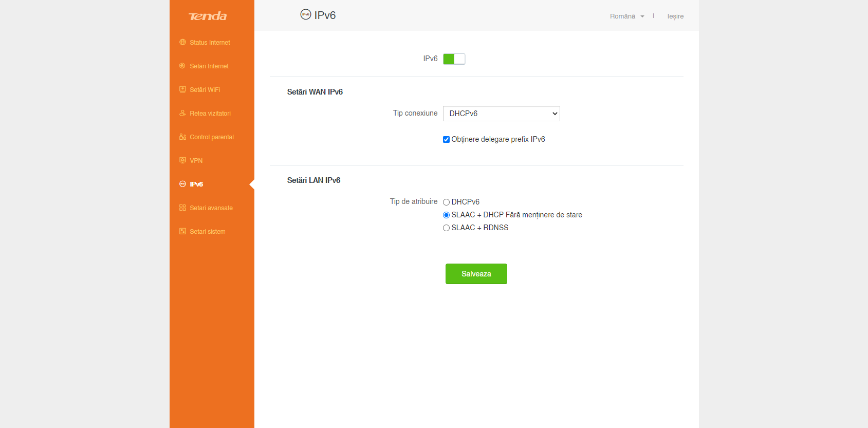Image resolution: width=868 pixels, height=428 pixels.
Task: Choose SLAAC + DHCP Fără menținere de stare
Action: (446, 215)
